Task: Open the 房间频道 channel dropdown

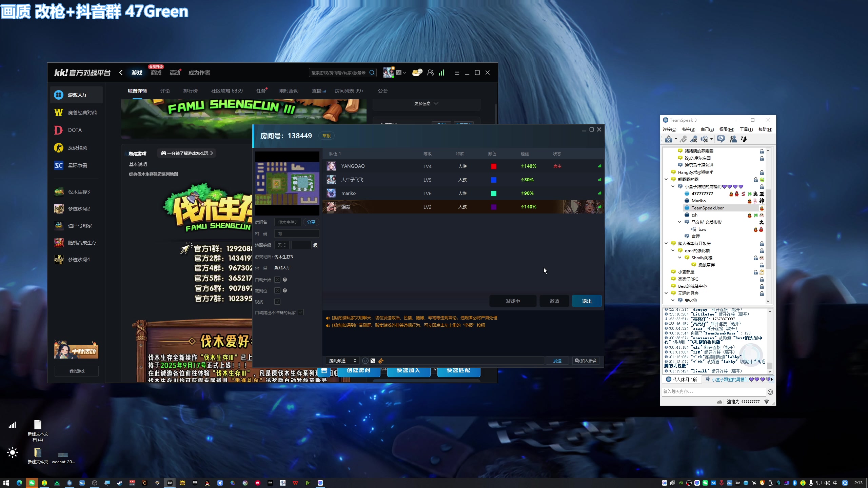Action: 342,361
